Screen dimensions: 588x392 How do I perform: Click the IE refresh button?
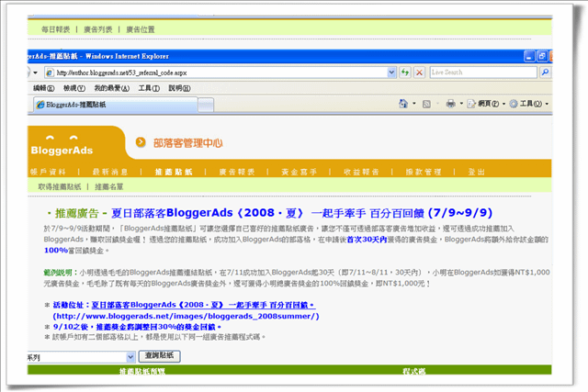point(405,73)
